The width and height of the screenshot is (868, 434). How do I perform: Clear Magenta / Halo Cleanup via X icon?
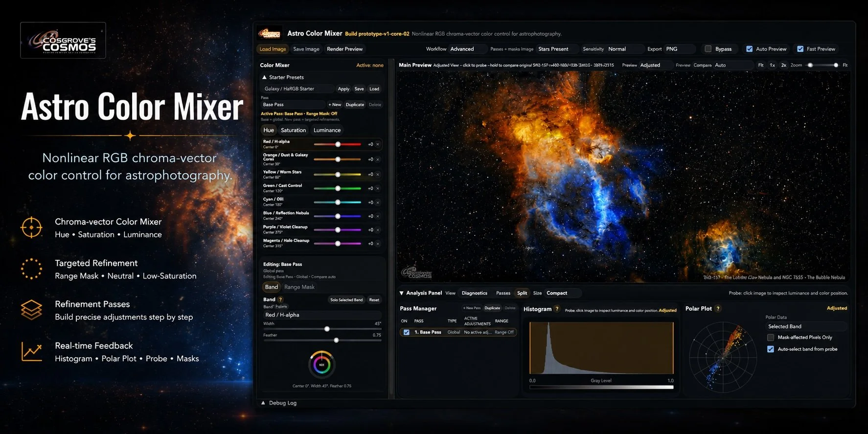(378, 244)
